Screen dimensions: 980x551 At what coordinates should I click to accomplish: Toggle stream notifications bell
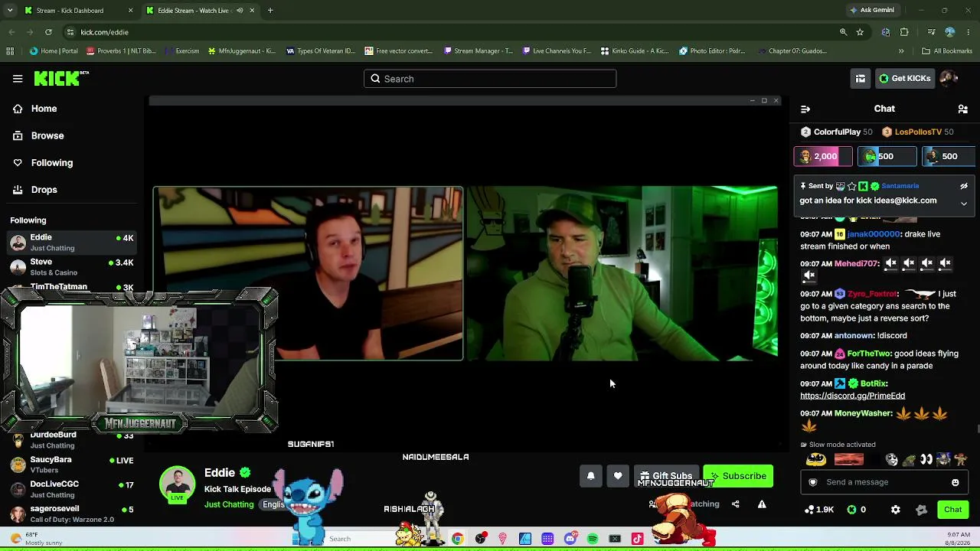(x=590, y=476)
